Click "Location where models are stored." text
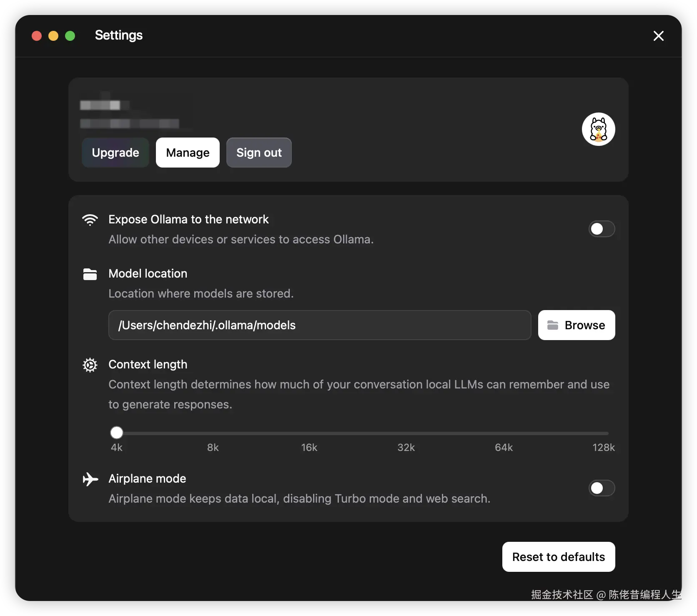Screen dimensions: 697x616 point(201,293)
